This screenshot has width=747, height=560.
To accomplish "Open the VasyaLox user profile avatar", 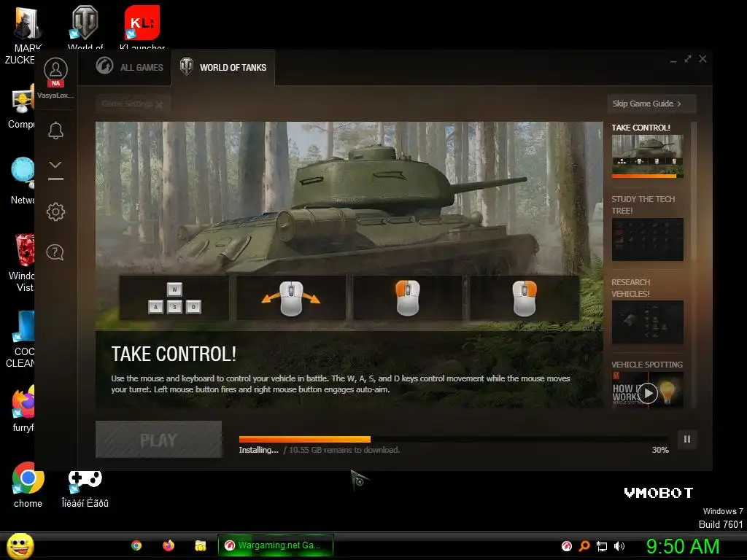I will (55, 70).
